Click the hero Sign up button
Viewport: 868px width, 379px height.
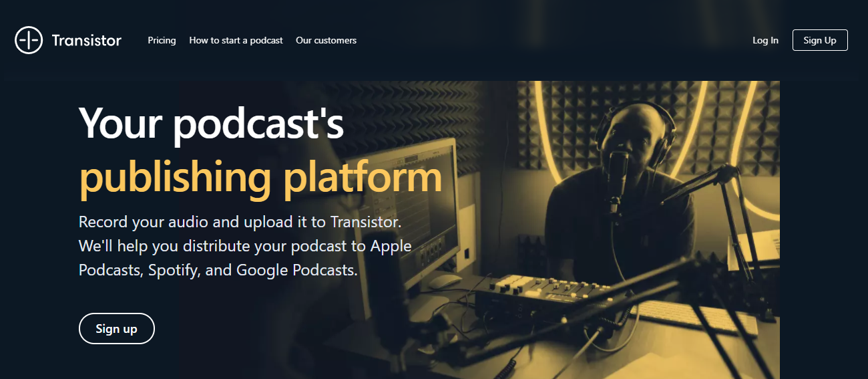117,328
